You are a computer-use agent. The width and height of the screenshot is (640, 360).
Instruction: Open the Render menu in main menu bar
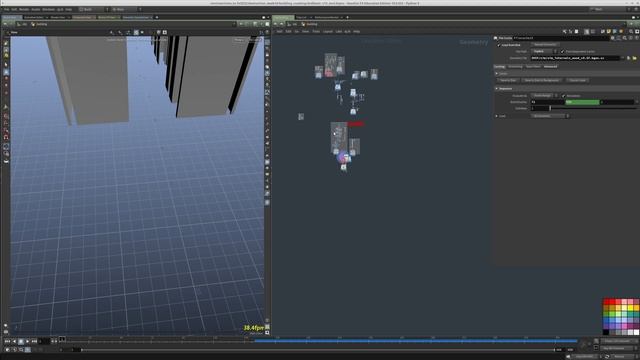click(24, 9)
